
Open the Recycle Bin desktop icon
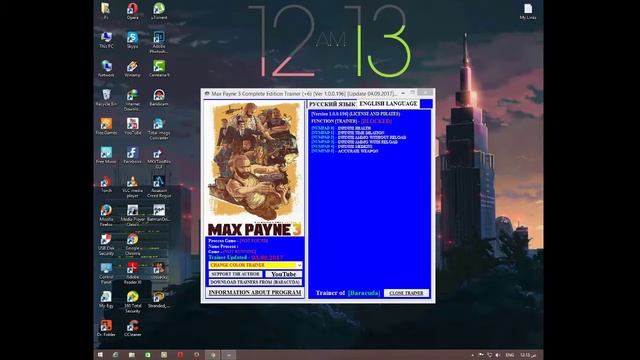pos(106,98)
